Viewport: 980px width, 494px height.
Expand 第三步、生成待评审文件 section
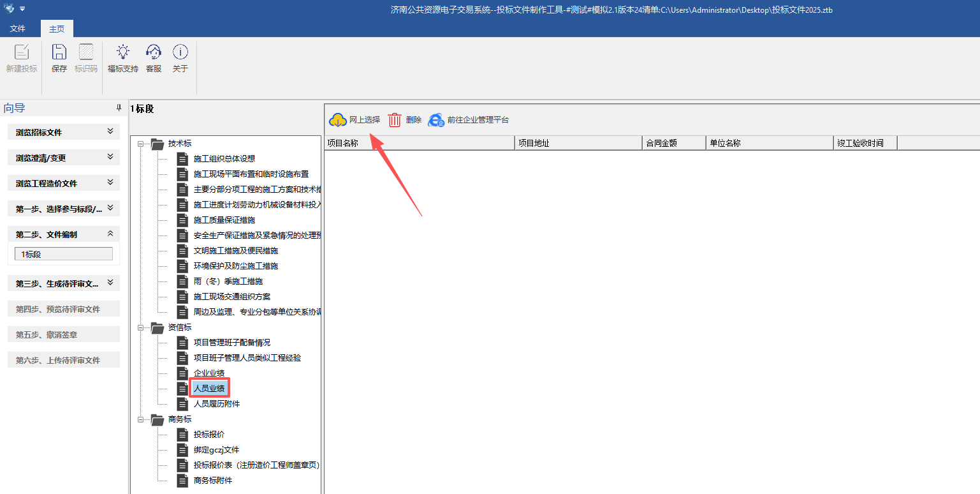pyautogui.click(x=110, y=283)
